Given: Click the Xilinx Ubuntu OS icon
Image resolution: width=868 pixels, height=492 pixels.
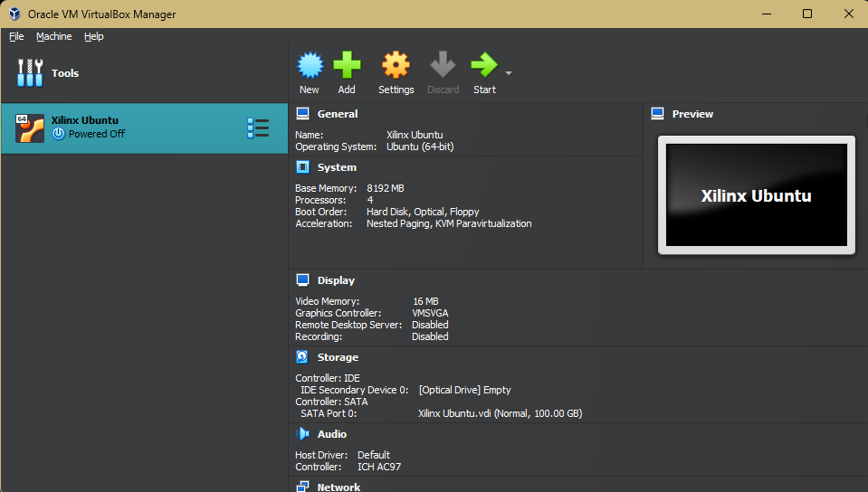Looking at the screenshot, I should coord(30,128).
